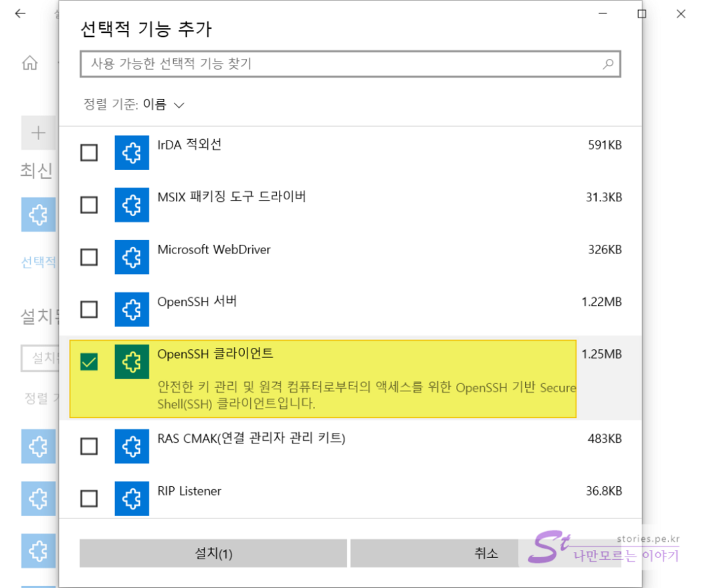Viewport: 701px width, 588px height.
Task: Click the Microsoft WebDriver feature icon
Action: 131,257
